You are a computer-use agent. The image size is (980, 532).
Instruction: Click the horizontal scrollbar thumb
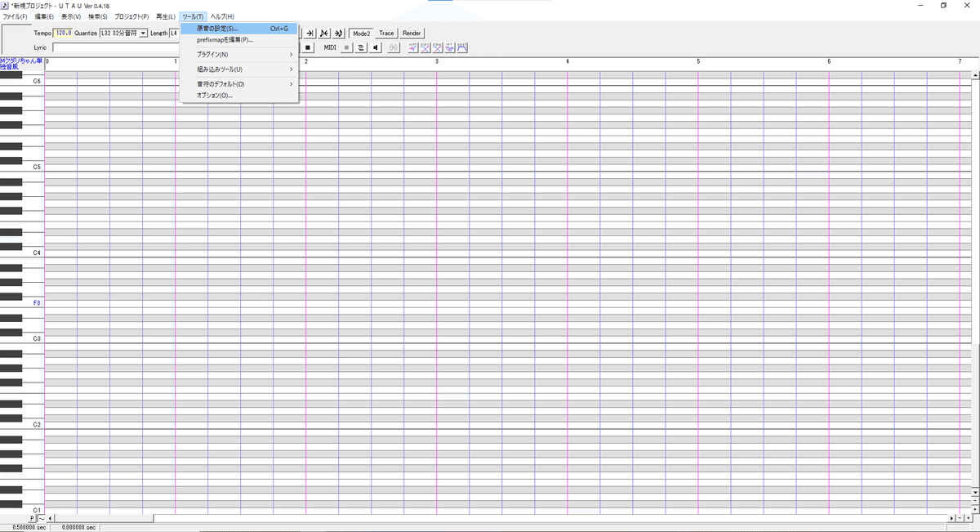pos(105,518)
